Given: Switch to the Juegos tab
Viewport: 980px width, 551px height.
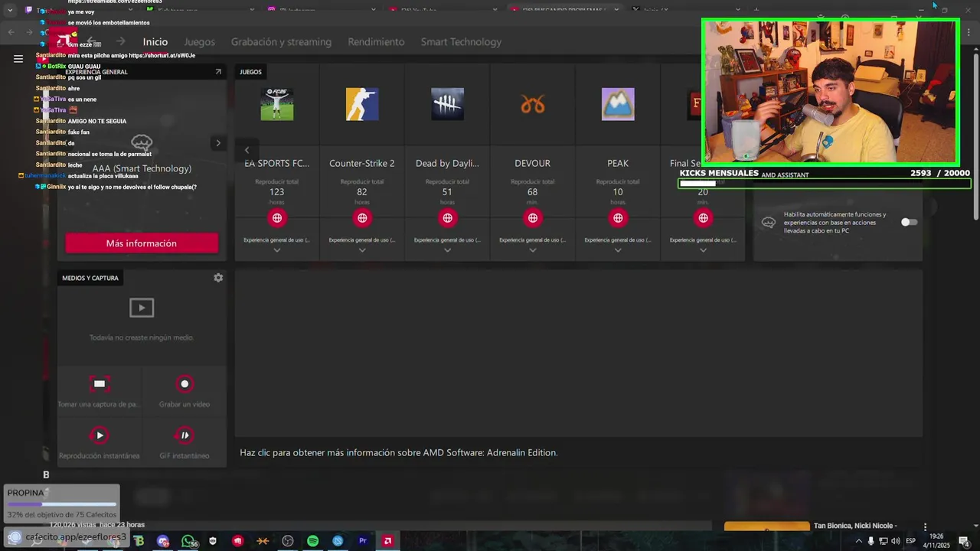Looking at the screenshot, I should [x=200, y=41].
